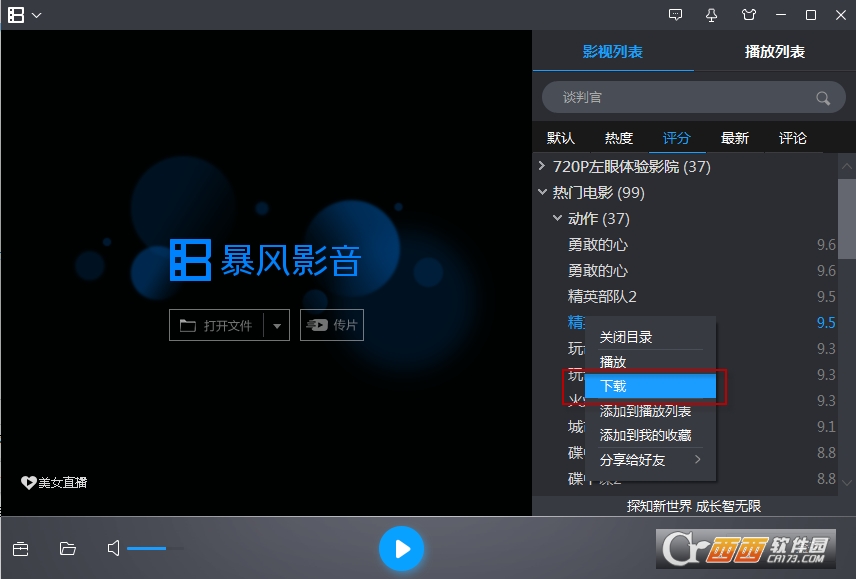Sort list by 热度
Viewport: 856px width, 579px height.
[619, 138]
